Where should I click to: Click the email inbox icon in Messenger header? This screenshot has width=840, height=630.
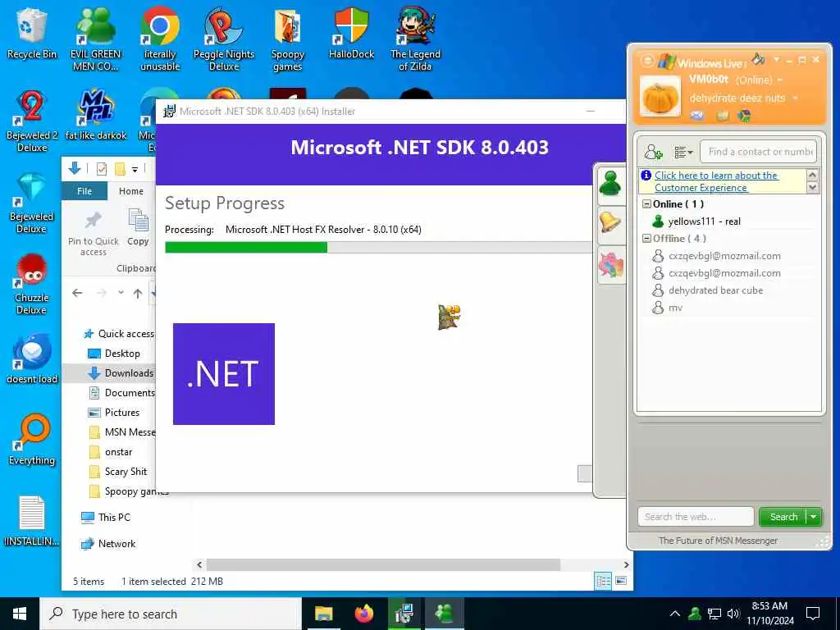point(696,115)
